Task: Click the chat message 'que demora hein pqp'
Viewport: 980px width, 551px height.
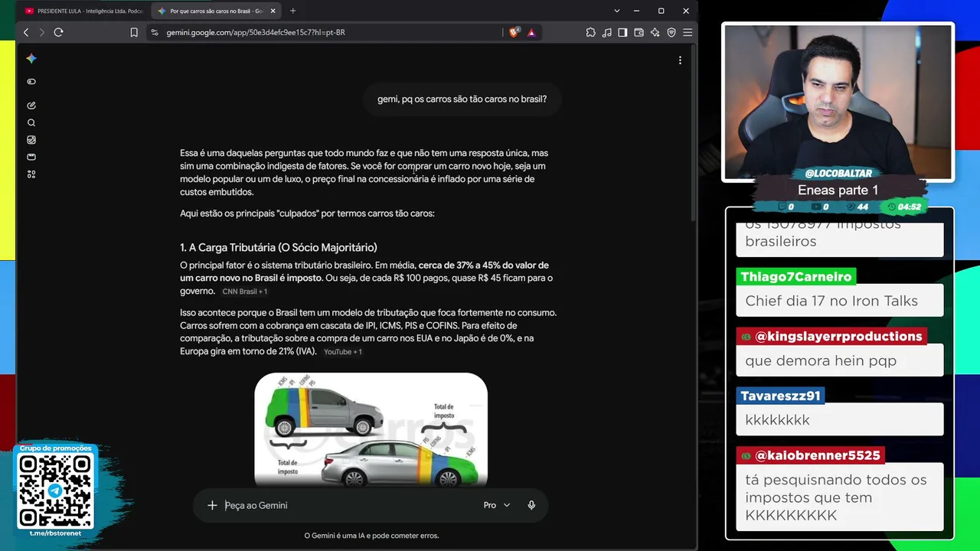Action: coord(821,360)
